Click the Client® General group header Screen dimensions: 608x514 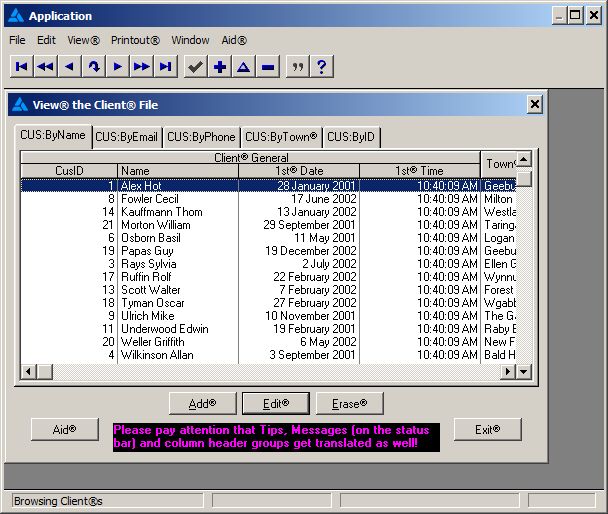point(250,157)
